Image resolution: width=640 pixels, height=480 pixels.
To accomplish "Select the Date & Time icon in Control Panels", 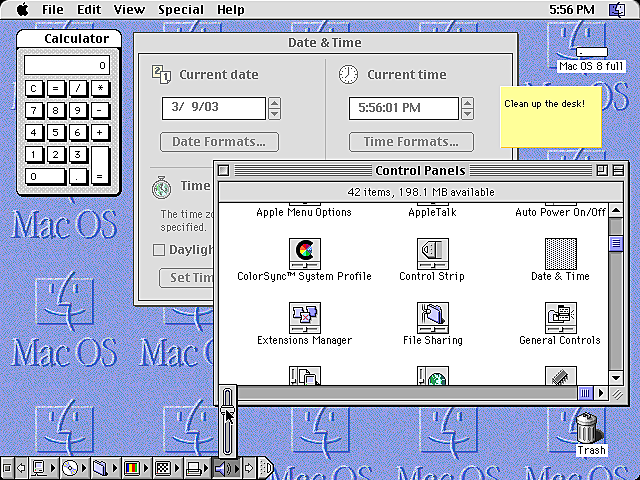I will pyautogui.click(x=561, y=253).
